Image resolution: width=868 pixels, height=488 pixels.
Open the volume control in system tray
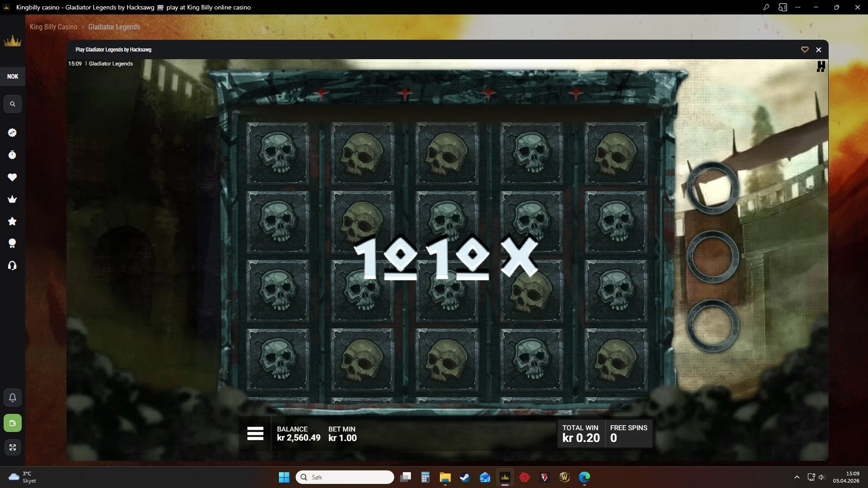[822, 477]
